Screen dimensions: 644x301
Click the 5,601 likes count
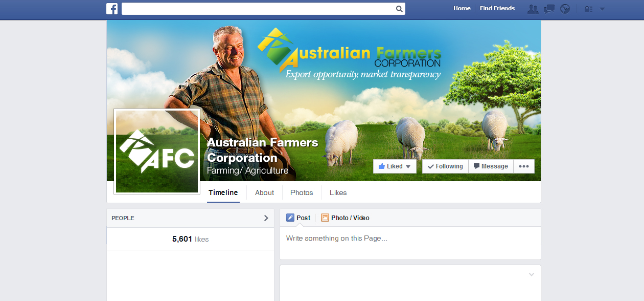click(x=190, y=239)
